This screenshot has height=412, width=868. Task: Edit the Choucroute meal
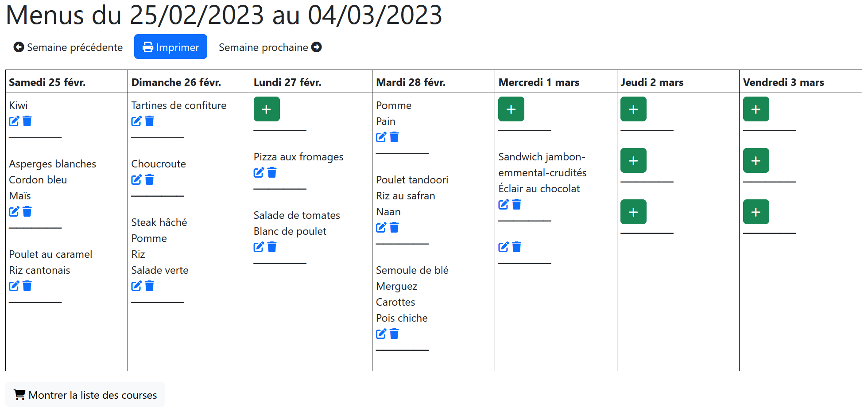point(136,179)
